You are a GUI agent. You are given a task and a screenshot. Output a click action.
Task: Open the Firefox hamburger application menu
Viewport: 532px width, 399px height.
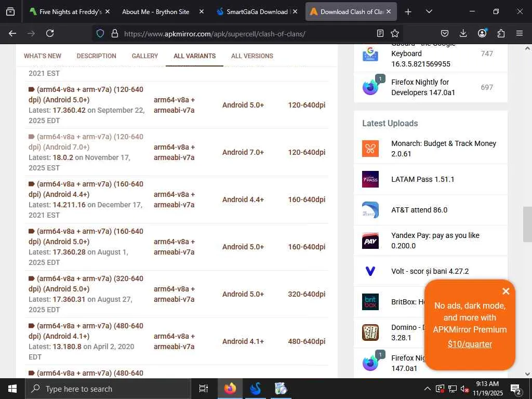[x=519, y=33]
